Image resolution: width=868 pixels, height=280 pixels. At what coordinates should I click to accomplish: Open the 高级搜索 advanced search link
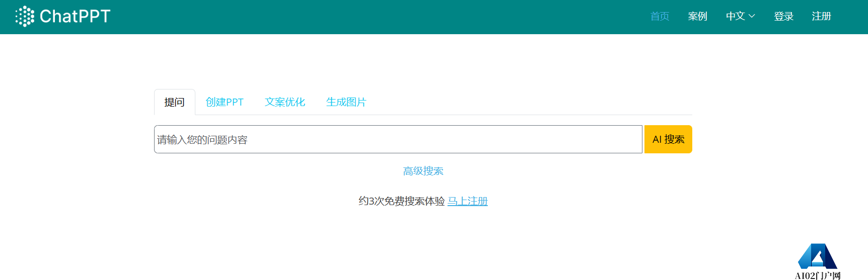coord(423,171)
